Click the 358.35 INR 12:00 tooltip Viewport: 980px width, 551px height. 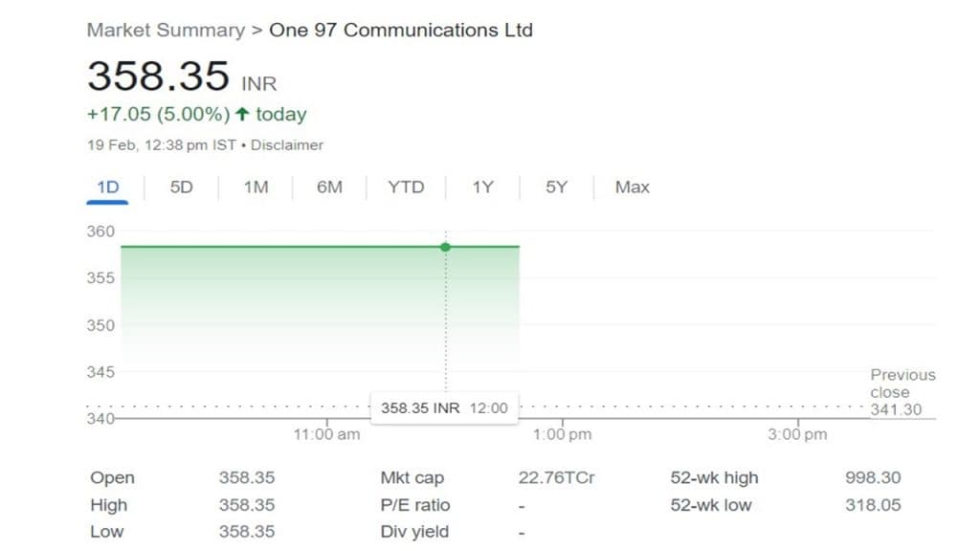click(x=444, y=408)
